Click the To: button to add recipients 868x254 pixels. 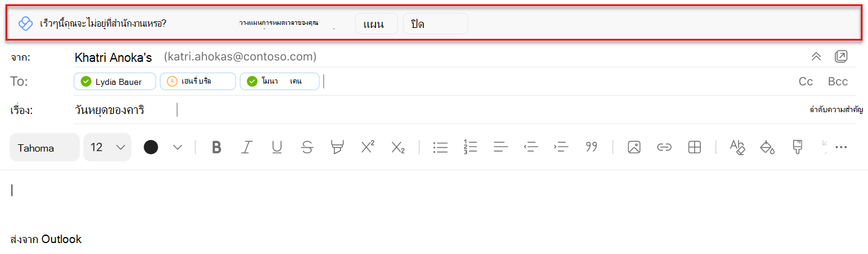pyautogui.click(x=19, y=82)
